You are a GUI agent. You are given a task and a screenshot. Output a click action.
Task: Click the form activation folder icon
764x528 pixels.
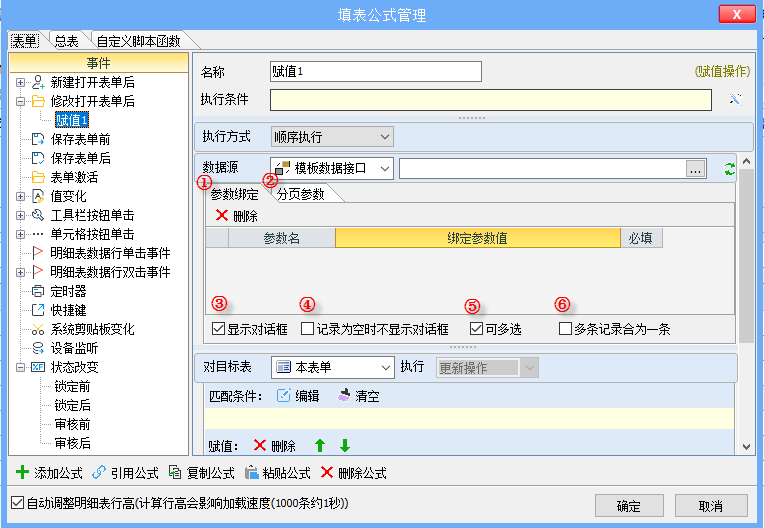[38, 177]
